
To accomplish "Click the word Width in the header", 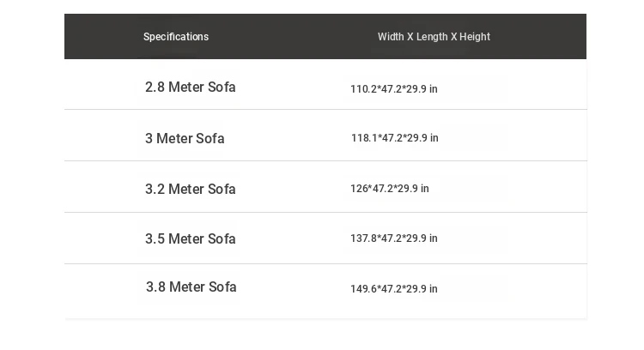I will (391, 37).
